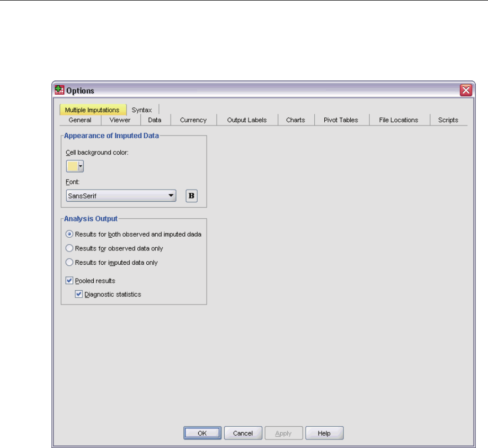This screenshot has height=448, width=488.
Task: Go to the Data tab
Action: point(155,120)
